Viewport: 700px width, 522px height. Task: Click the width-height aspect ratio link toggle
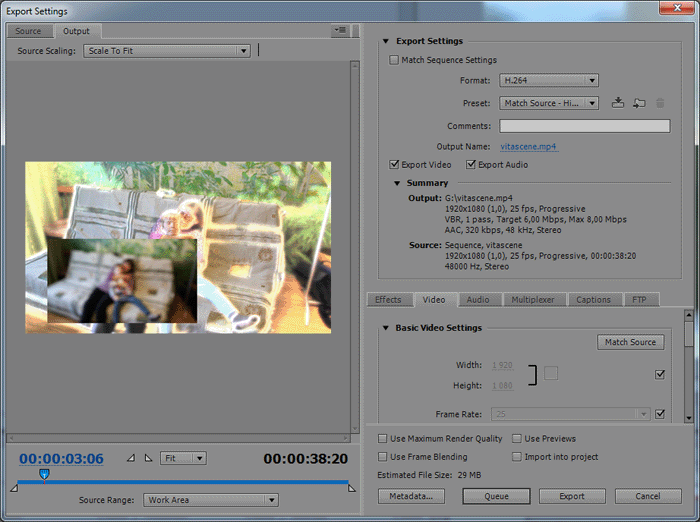point(551,373)
